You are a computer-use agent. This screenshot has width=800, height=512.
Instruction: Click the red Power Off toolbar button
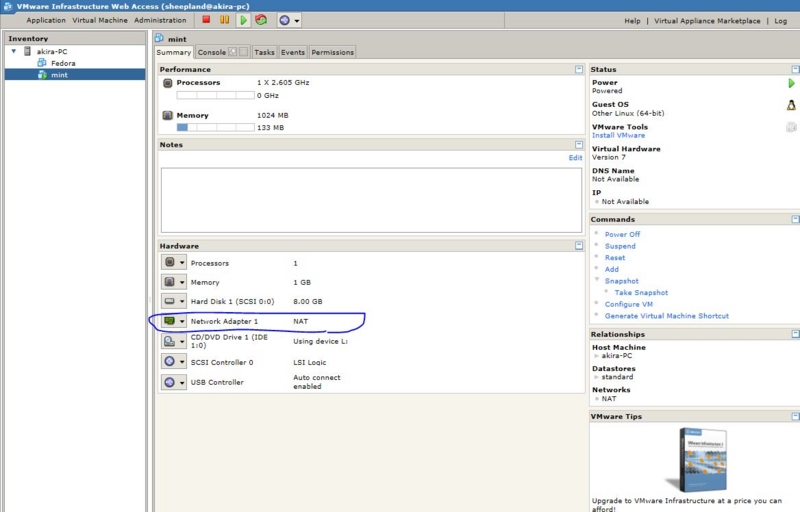click(206, 20)
